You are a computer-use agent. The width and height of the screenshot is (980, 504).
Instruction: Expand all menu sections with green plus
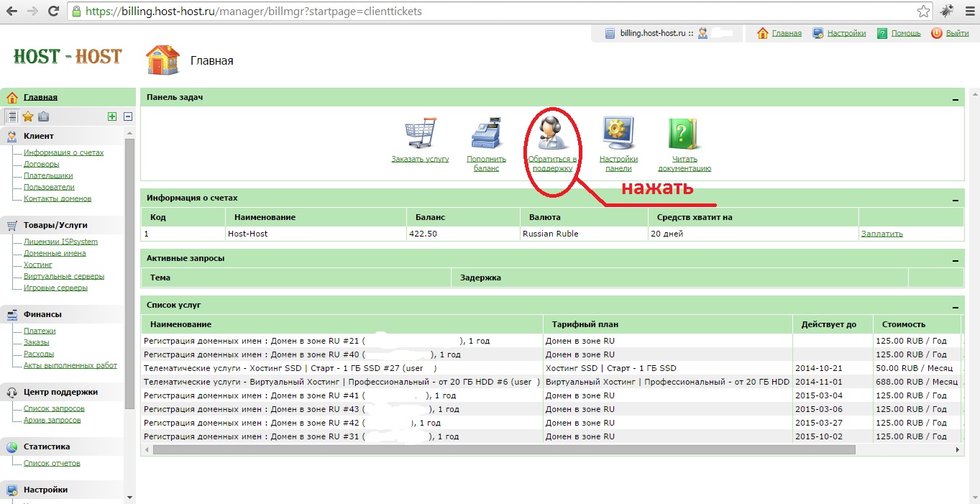point(111,116)
